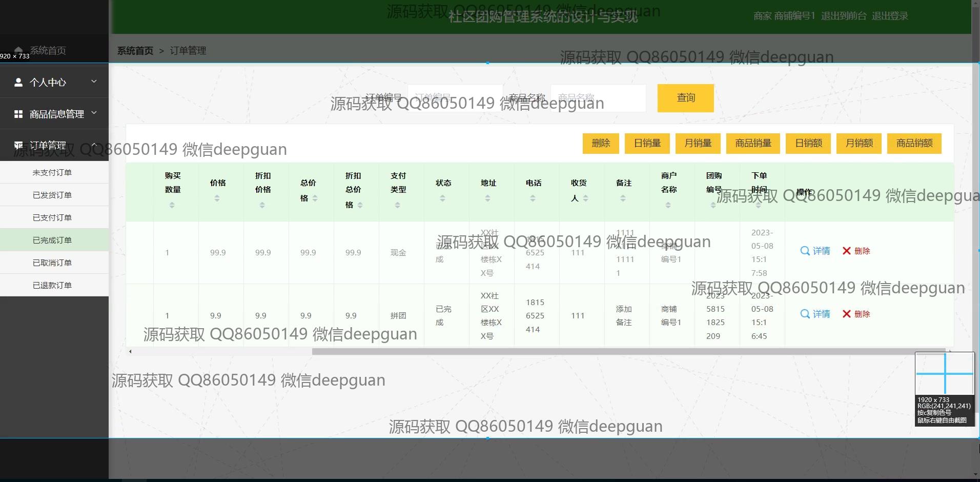Click the table's horizontal scrollbar thumb
This screenshot has width=980, height=482.
615,351
